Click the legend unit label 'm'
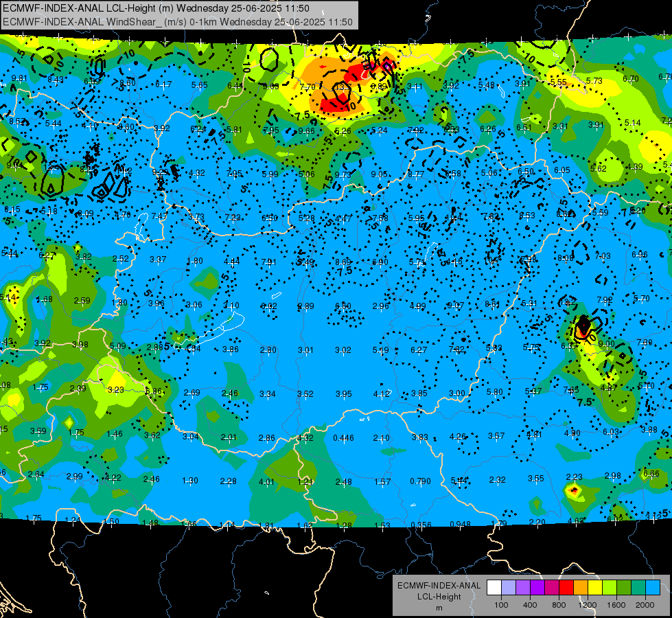 pos(439,608)
